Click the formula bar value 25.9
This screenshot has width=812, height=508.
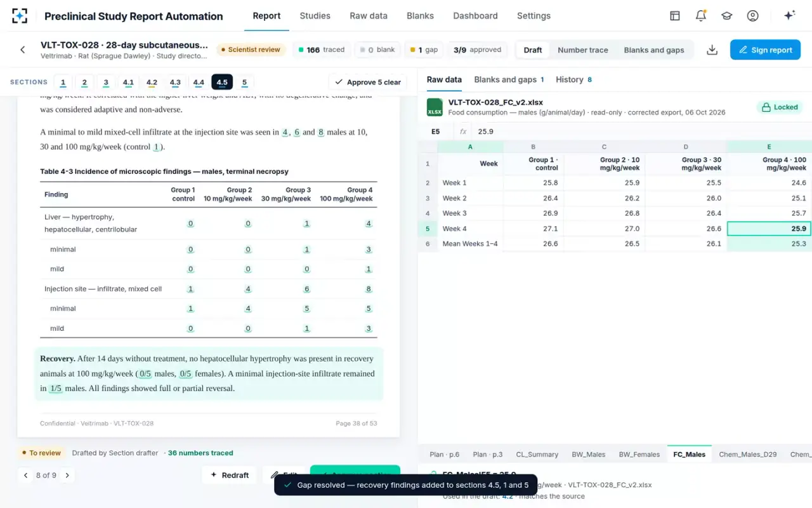486,131
